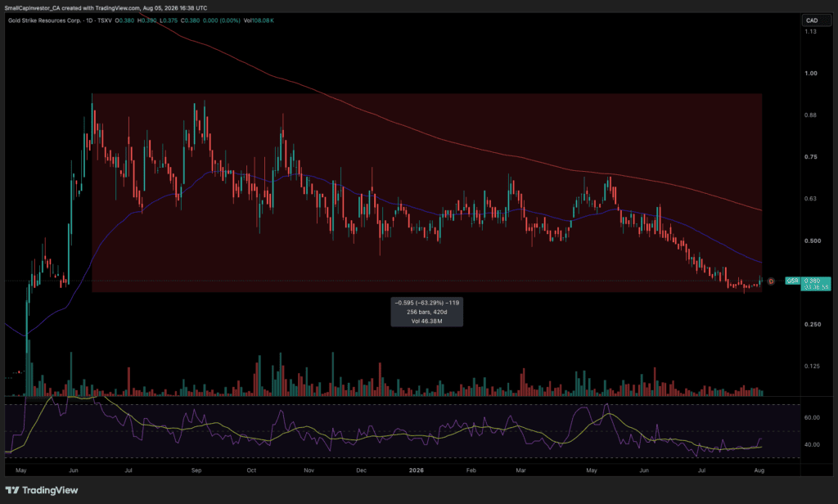The width and height of the screenshot is (838, 504).
Task: Click the 0.88 price axis label
Action: pyautogui.click(x=811, y=115)
